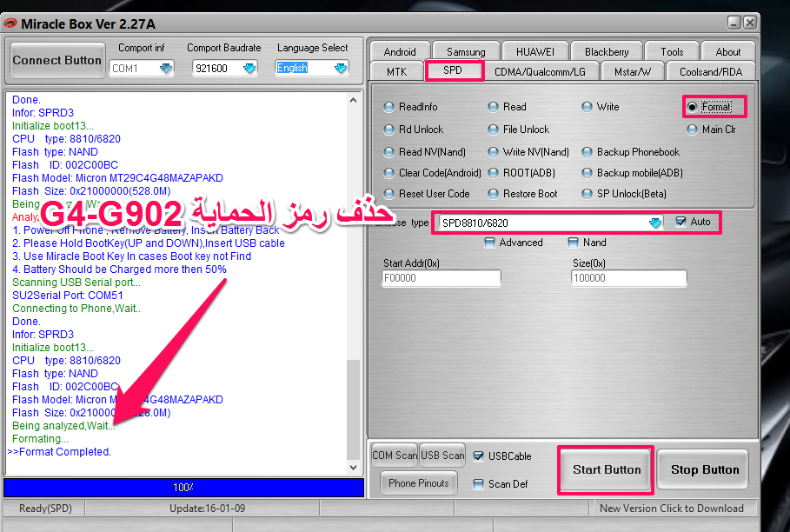The width and height of the screenshot is (790, 532).
Task: Select the Write radio option
Action: coord(600,107)
